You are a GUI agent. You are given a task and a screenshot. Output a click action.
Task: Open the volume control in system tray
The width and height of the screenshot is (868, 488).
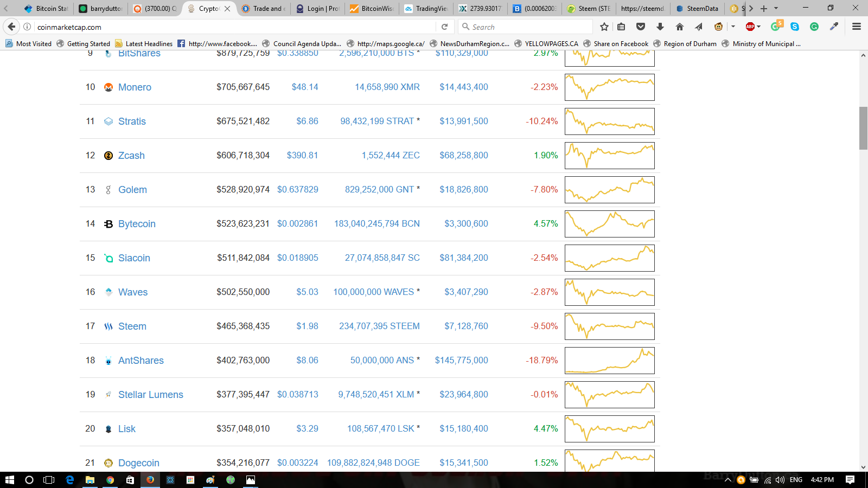780,480
